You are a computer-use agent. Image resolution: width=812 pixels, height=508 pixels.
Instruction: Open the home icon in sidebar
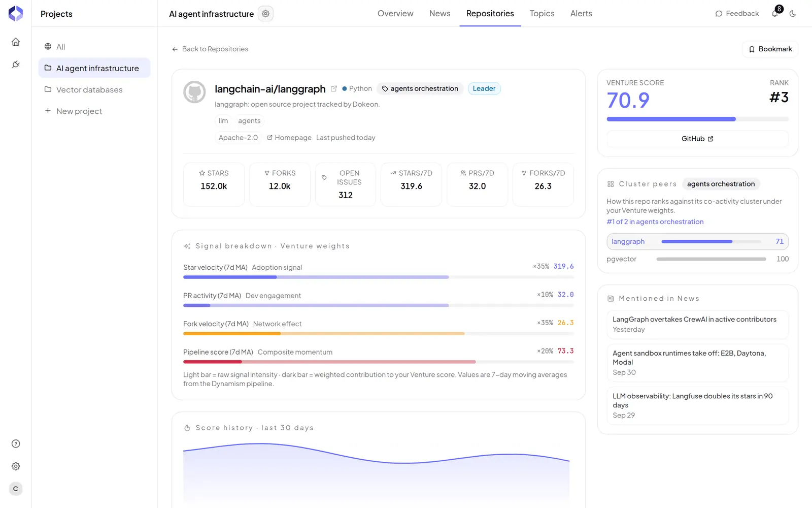[16, 42]
